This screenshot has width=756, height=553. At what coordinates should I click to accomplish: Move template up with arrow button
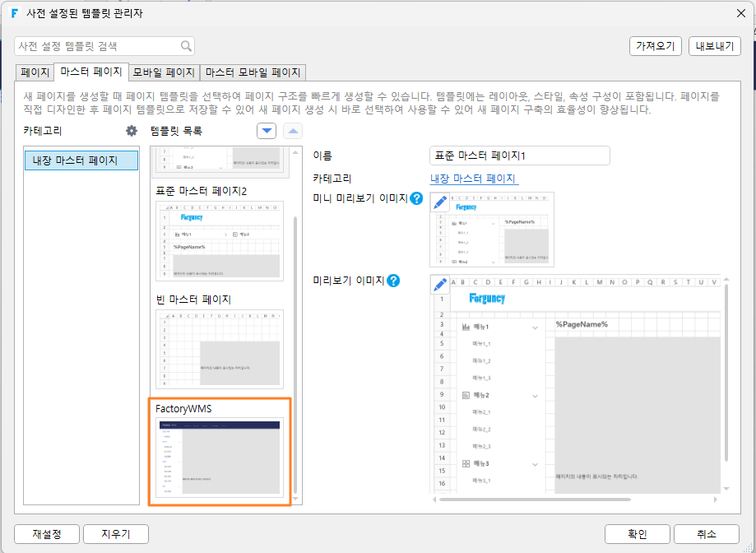click(x=293, y=131)
